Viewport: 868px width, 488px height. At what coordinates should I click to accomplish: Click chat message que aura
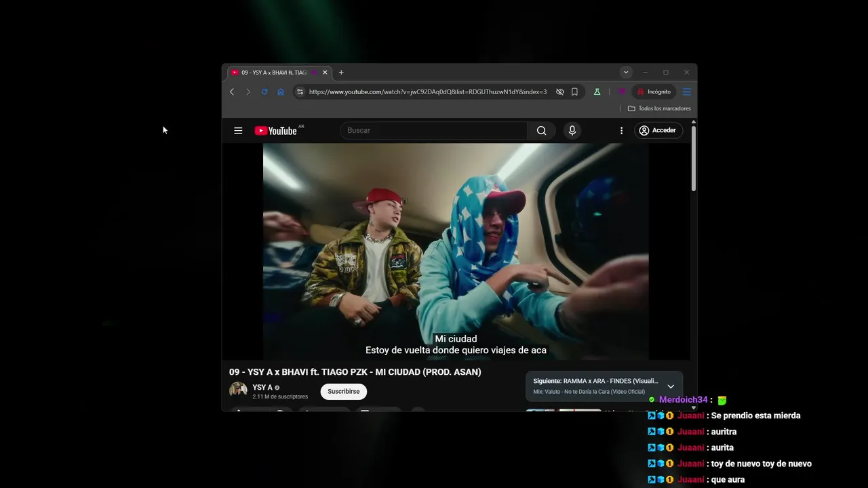pyautogui.click(x=728, y=480)
